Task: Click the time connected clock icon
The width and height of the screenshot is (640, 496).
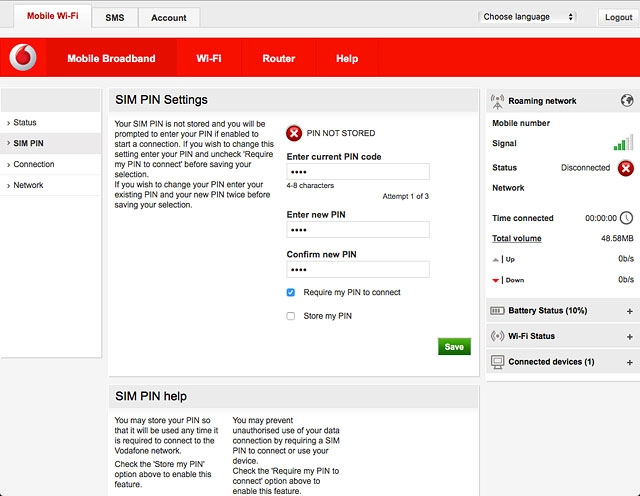Action: click(x=626, y=218)
